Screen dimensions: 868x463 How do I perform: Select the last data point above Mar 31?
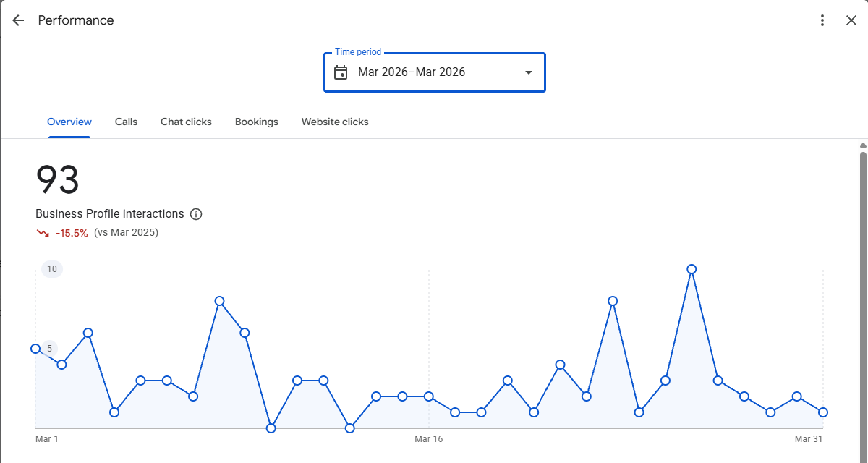(822, 412)
